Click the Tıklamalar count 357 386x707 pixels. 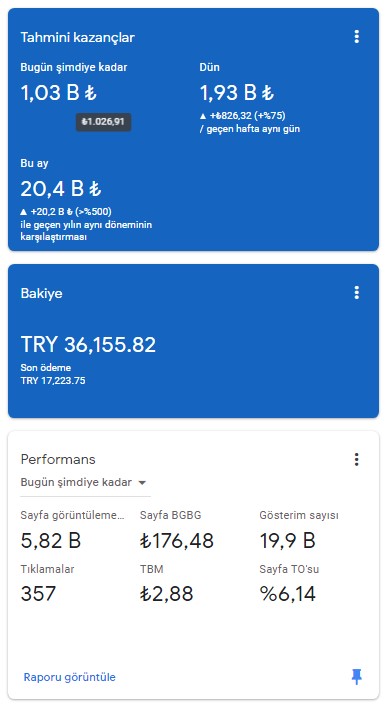(x=38, y=593)
